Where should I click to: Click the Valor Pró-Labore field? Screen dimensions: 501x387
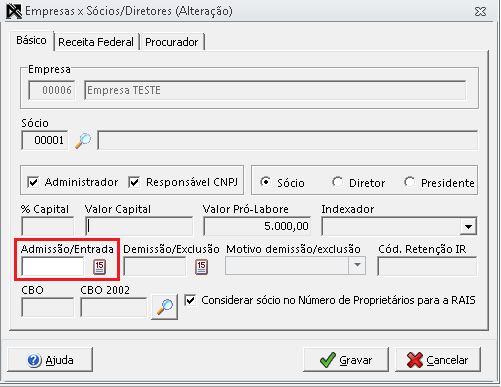257,226
